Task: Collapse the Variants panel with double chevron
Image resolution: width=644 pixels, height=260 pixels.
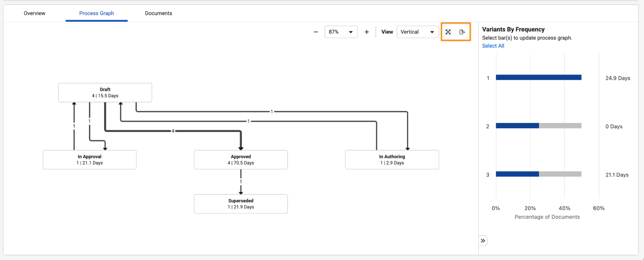Action: pos(483,241)
